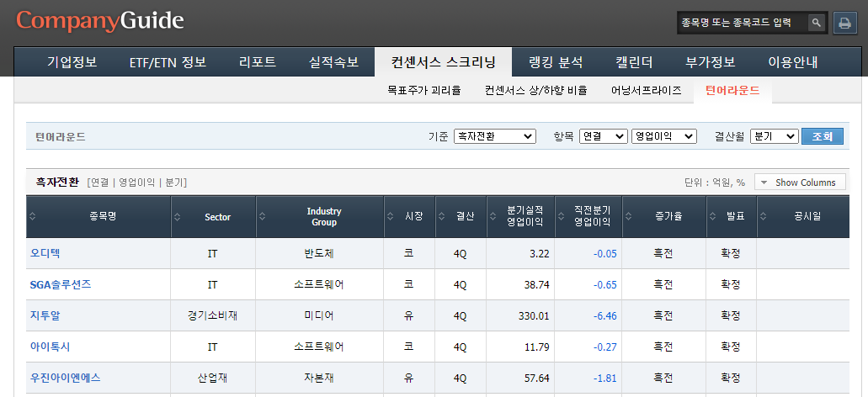Open the 기준 흑자전환 dropdown
The width and height of the screenshot is (868, 397).
coord(495,136)
